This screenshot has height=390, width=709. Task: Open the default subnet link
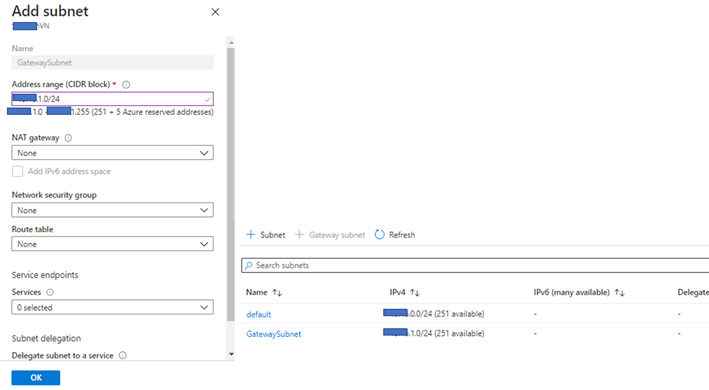click(259, 315)
